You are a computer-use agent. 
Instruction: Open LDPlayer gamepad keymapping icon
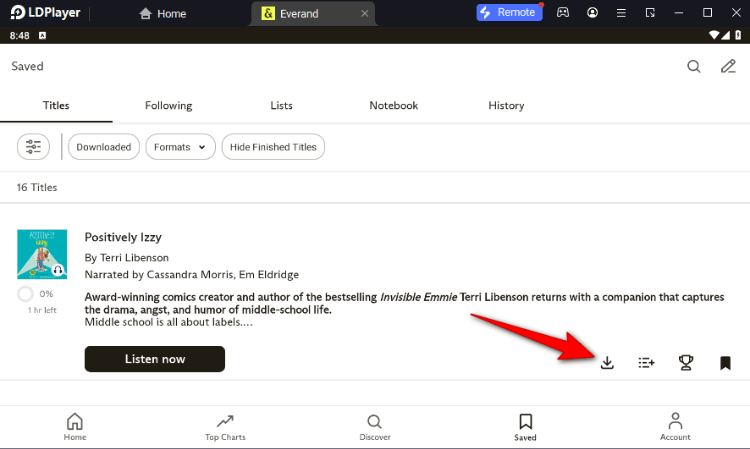(563, 12)
